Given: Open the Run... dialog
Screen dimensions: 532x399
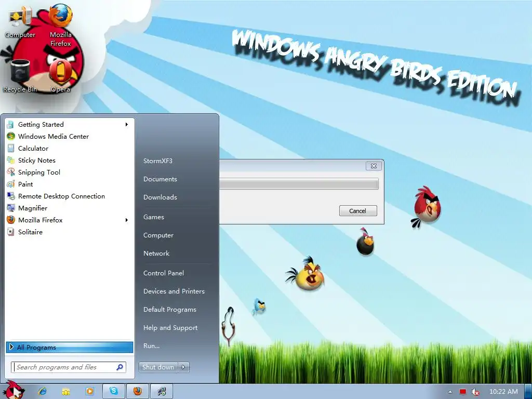Looking at the screenshot, I should [x=151, y=345].
